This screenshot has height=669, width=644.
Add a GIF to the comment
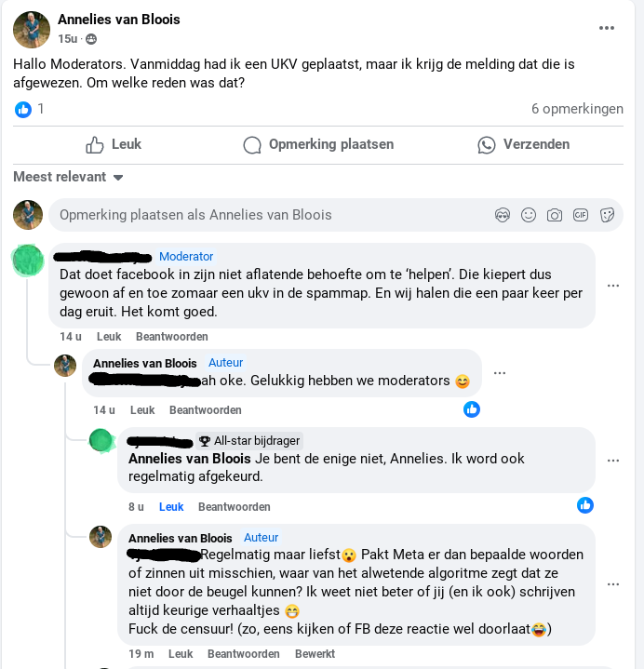(581, 215)
